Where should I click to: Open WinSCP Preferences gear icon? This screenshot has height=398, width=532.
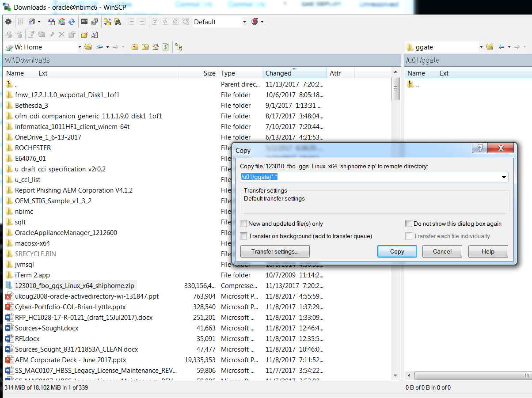(x=8, y=22)
